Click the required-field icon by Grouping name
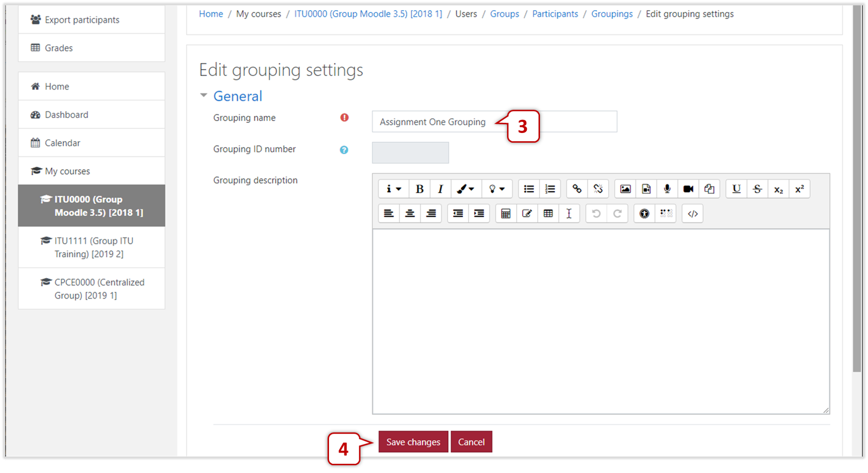This screenshot has height=473, width=868. click(345, 117)
